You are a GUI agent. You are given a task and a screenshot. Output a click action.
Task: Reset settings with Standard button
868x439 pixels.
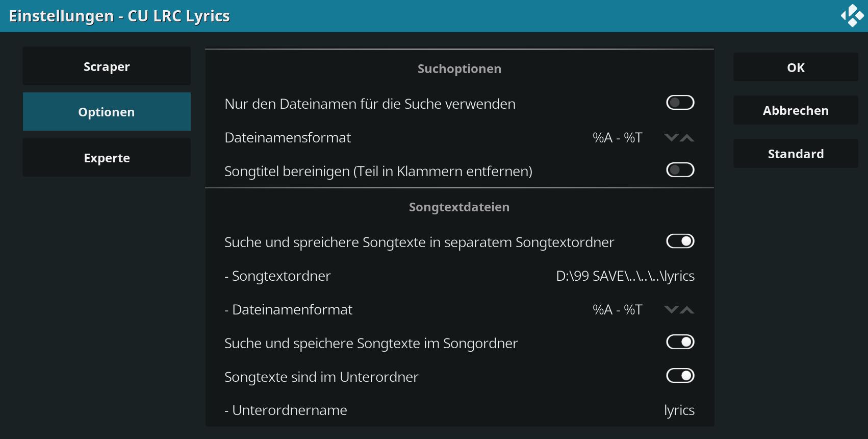[796, 154]
